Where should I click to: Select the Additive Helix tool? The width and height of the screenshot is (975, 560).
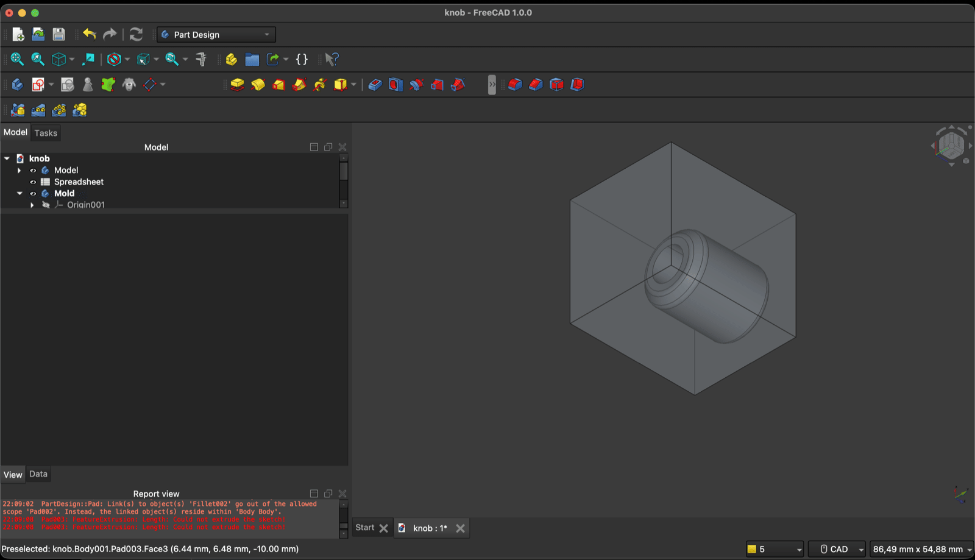tap(320, 85)
